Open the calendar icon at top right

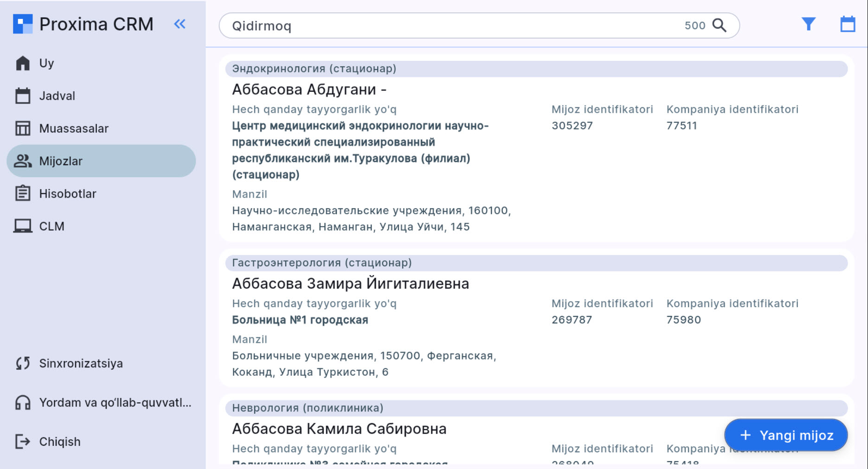pos(848,24)
